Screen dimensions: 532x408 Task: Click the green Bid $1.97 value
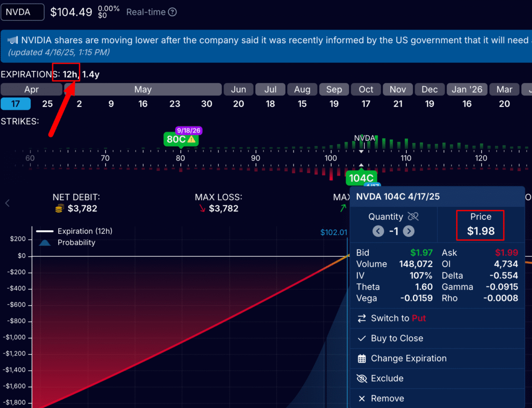coord(421,253)
